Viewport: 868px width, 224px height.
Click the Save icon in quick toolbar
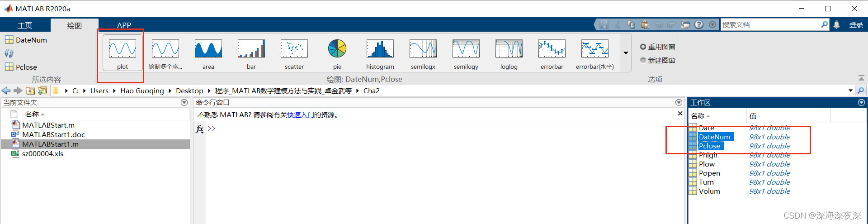point(604,25)
